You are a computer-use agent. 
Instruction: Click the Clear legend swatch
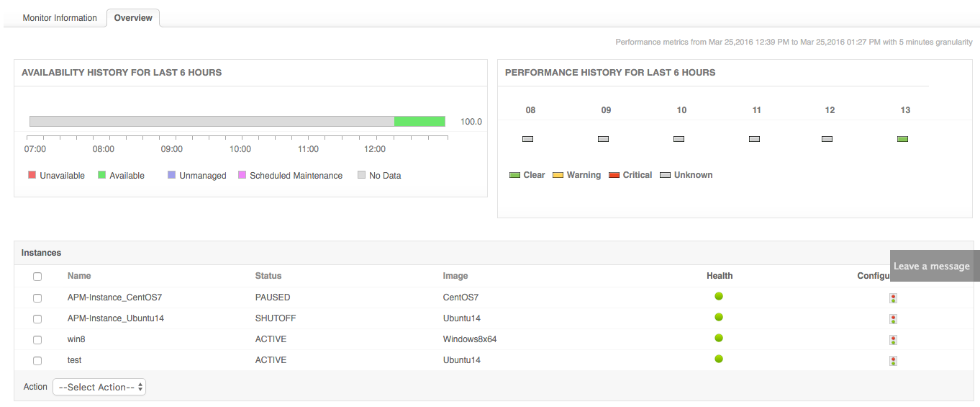click(514, 175)
